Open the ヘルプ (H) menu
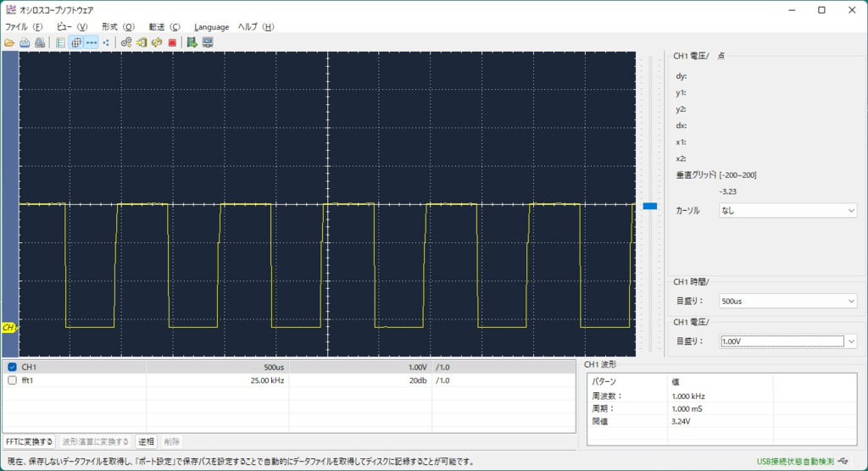Image resolution: width=868 pixels, height=471 pixels. click(x=256, y=26)
